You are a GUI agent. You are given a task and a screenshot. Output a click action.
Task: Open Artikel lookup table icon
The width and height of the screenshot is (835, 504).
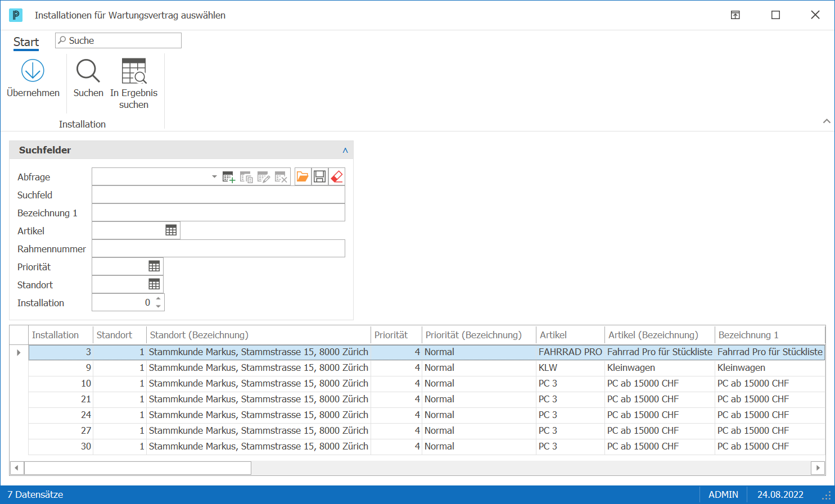(x=171, y=230)
